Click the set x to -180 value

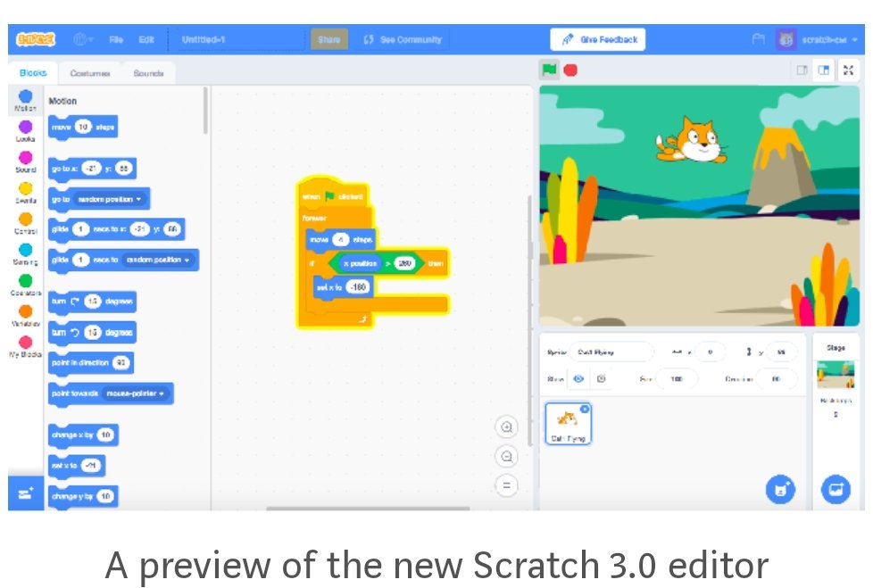(x=358, y=287)
